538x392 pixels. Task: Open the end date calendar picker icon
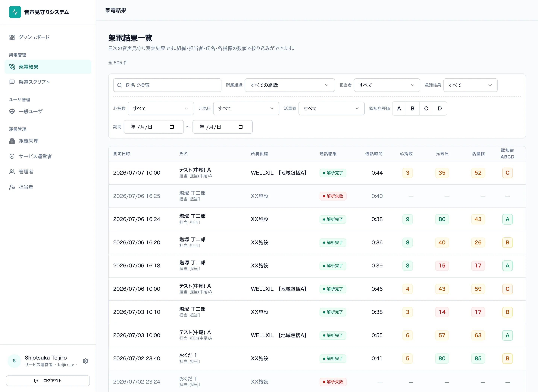click(x=241, y=127)
